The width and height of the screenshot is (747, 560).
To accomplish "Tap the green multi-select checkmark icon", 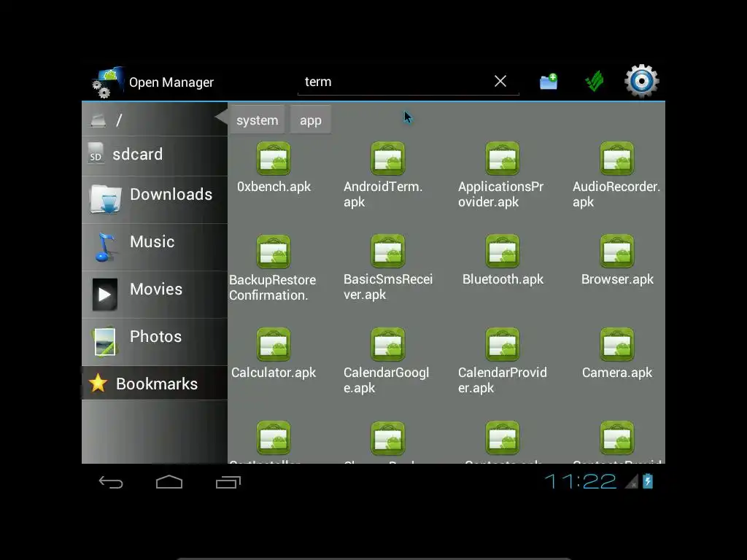I will (x=595, y=81).
